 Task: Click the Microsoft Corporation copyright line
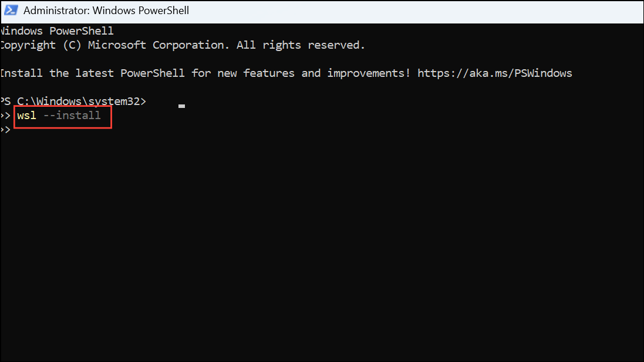(x=176, y=45)
